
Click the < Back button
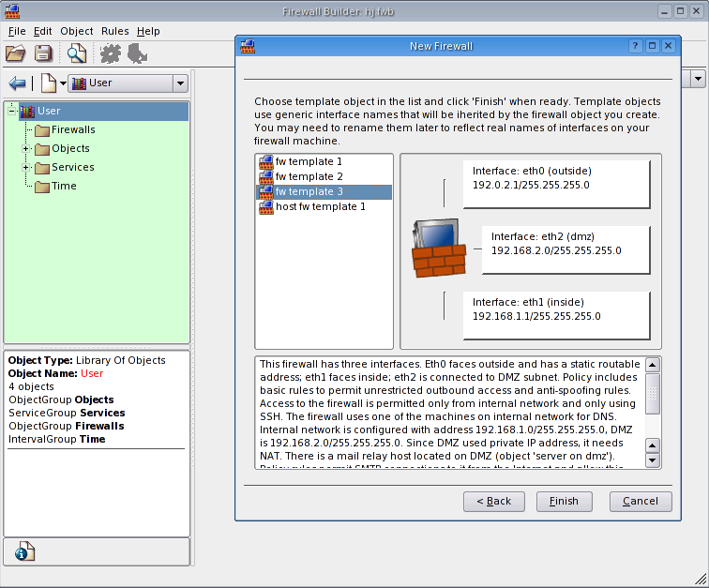coord(493,502)
